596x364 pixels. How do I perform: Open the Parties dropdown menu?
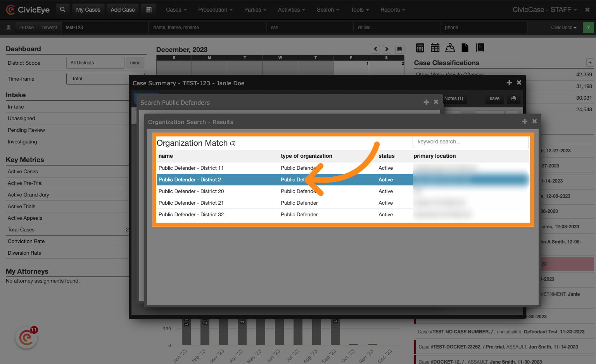(x=255, y=10)
